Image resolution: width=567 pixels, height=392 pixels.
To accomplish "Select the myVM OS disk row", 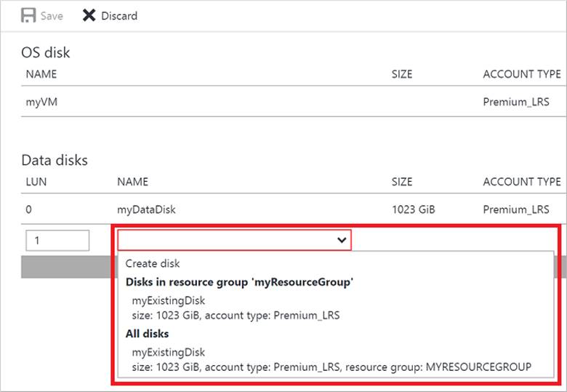I will click(41, 102).
